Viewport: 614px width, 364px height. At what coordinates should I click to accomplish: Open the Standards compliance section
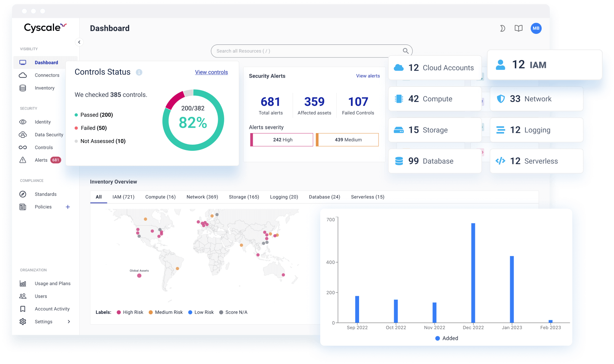click(46, 194)
